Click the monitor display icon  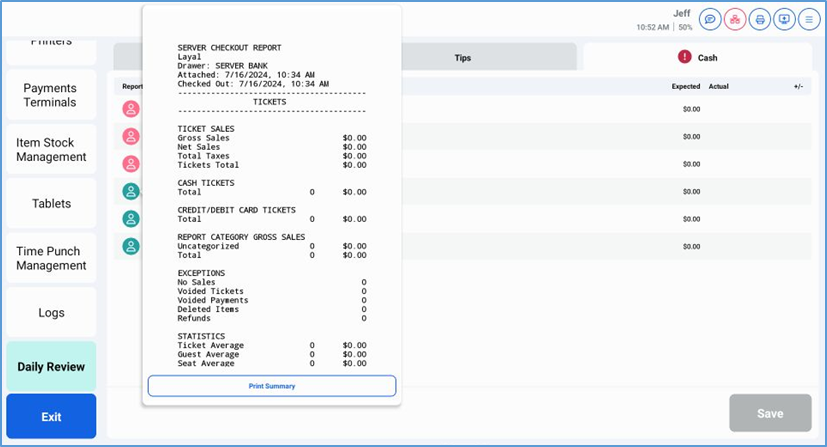point(784,19)
